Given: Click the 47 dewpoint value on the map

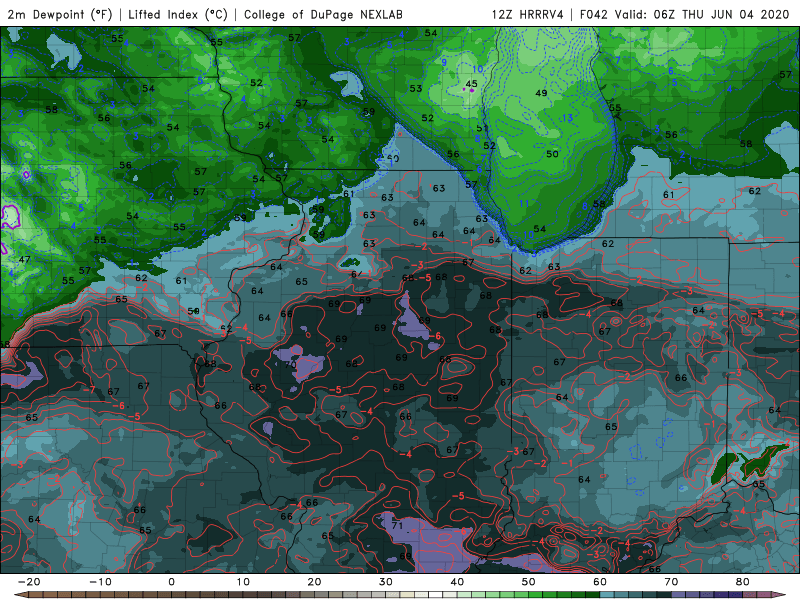Looking at the screenshot, I should click(x=24, y=259).
